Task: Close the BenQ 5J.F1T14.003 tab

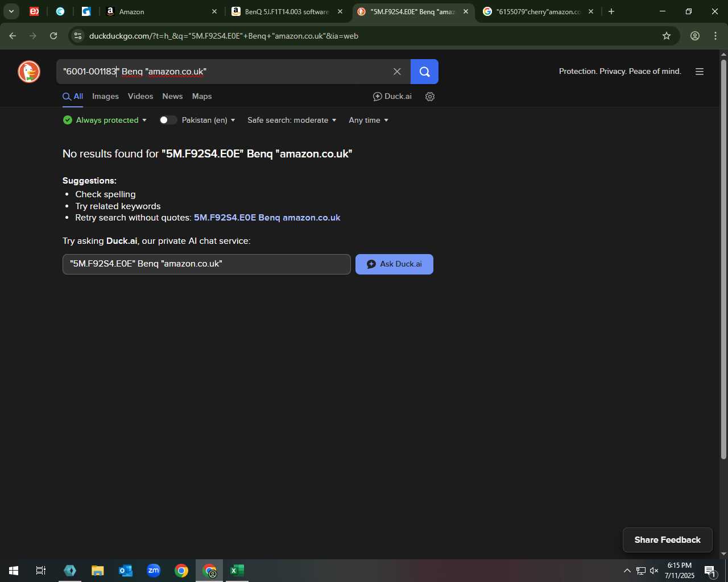Action: (340, 11)
